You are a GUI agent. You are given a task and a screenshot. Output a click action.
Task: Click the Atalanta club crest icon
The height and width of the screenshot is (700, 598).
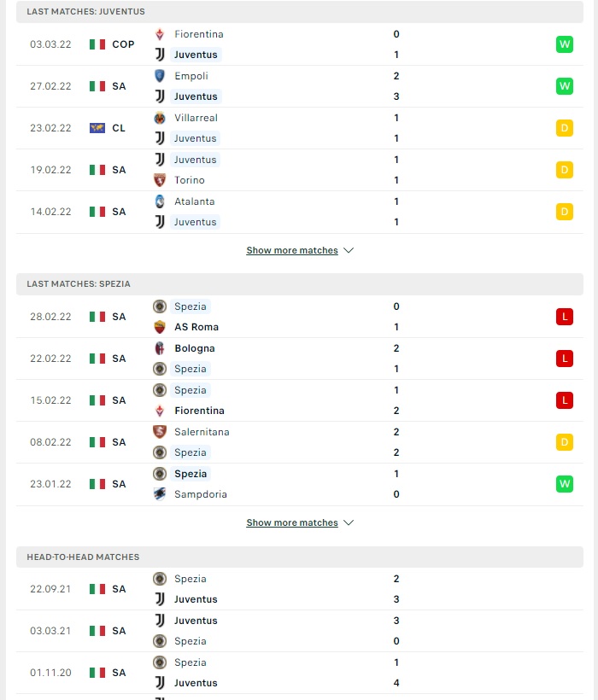160,201
